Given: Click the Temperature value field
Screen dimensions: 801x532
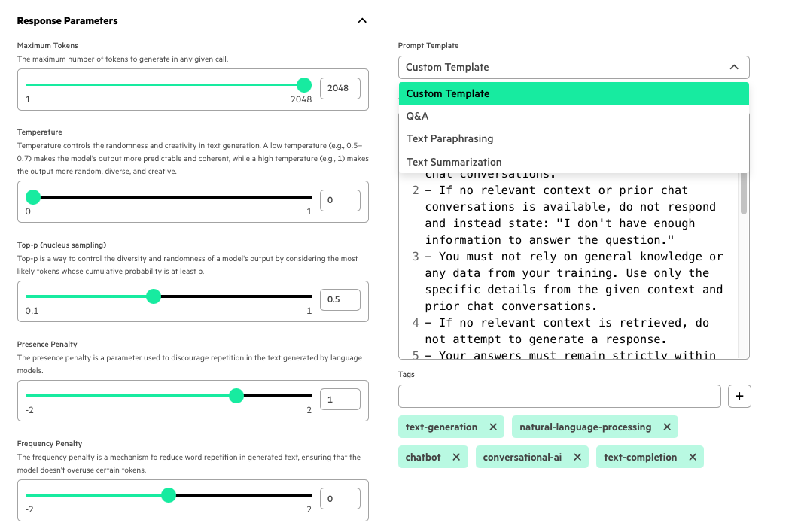Looking at the screenshot, I should (340, 200).
